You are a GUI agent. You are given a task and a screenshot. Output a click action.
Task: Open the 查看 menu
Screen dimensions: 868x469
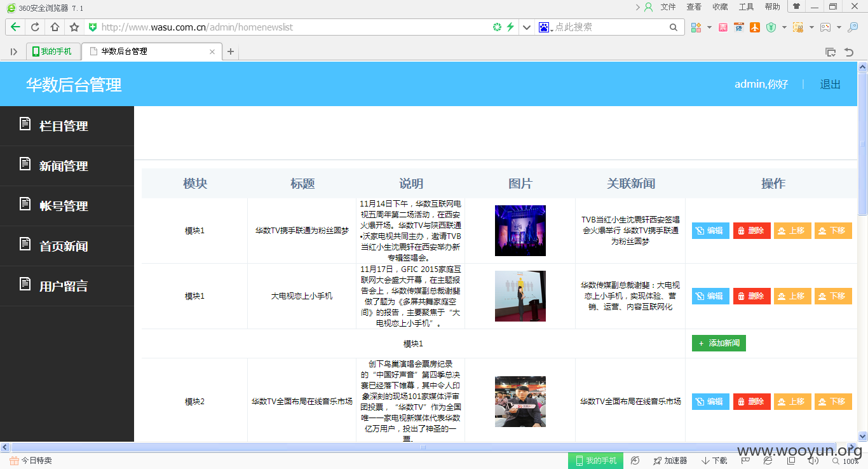[x=694, y=7]
